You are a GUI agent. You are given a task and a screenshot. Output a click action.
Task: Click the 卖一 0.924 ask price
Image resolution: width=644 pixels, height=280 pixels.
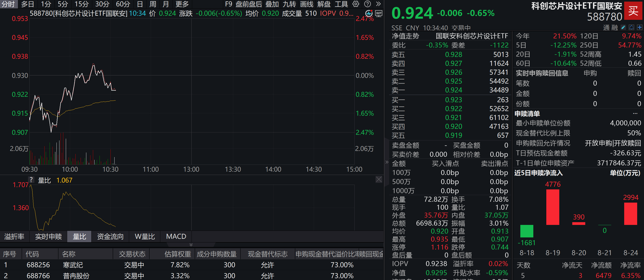click(453, 90)
